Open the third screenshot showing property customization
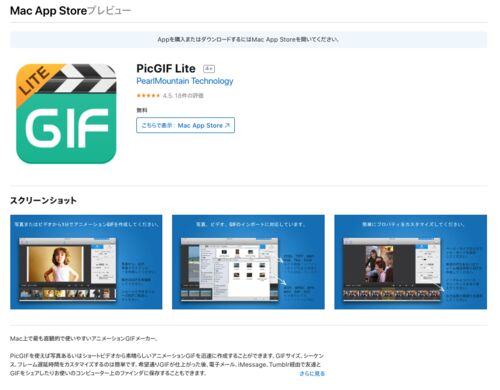 tap(411, 262)
